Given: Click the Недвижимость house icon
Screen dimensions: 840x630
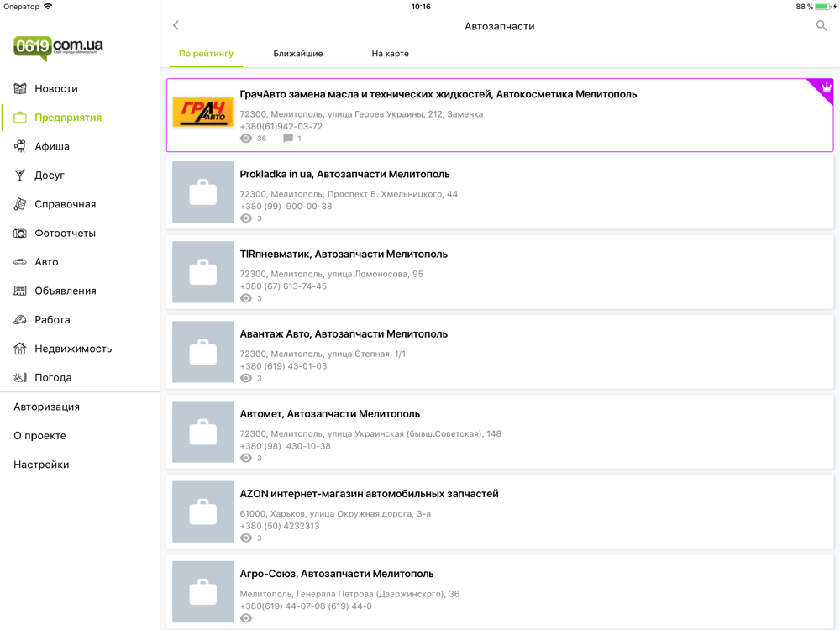Looking at the screenshot, I should pos(20,349).
